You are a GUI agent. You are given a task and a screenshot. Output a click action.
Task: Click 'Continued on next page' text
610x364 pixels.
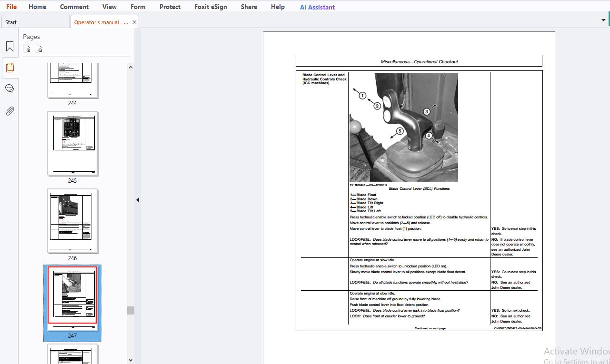[430, 328]
